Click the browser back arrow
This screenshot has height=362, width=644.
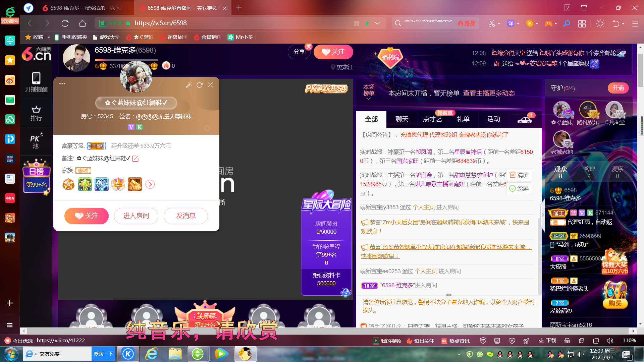coord(30,23)
